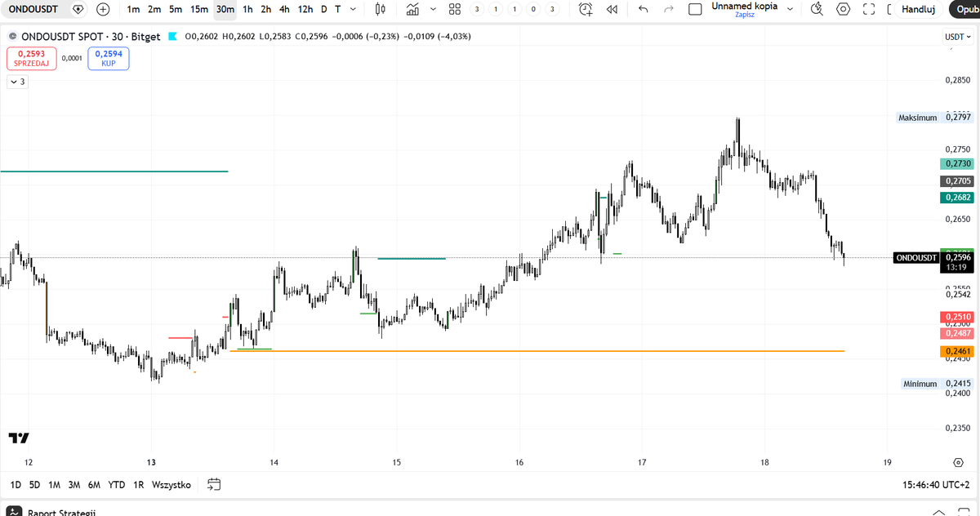Viewport: 980px width, 516px height.
Task: Select the 1h timeframe
Action: (x=246, y=9)
